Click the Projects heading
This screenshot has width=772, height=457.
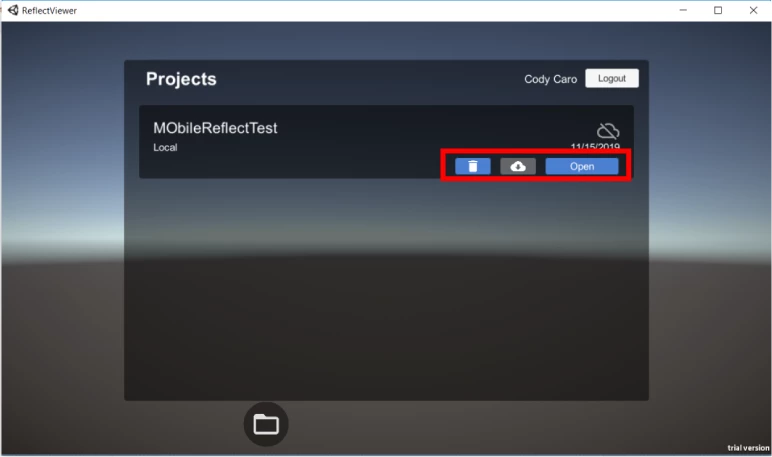point(181,79)
